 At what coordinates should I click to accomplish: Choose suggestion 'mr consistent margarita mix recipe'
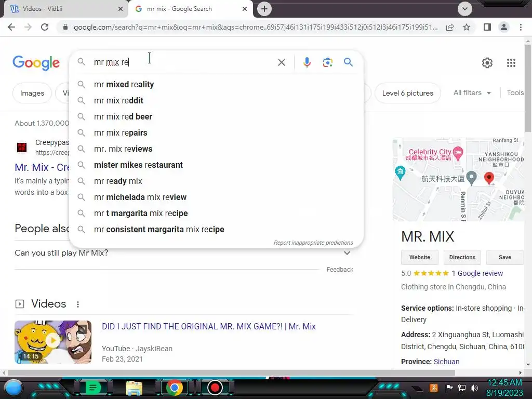[216, 229]
